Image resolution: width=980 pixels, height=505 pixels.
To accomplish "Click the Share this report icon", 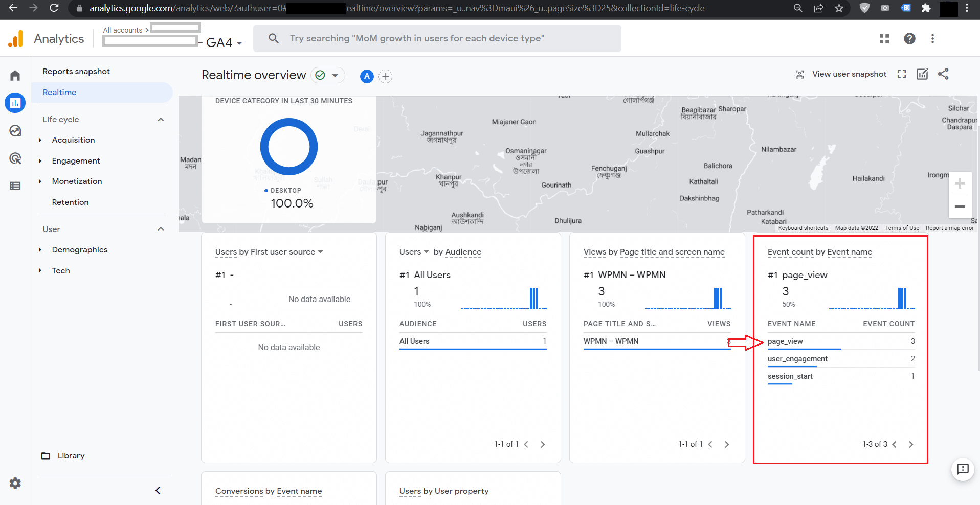I will click(943, 74).
